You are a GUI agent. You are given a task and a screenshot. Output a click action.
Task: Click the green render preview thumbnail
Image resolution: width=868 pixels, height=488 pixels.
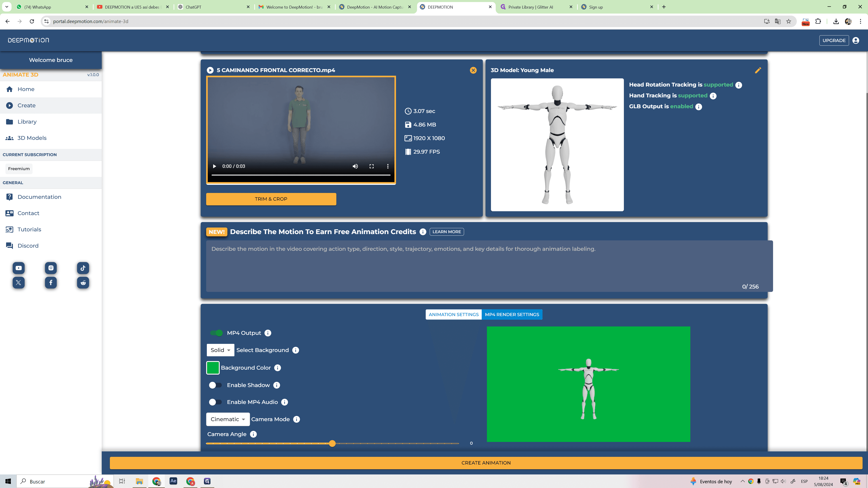tap(588, 384)
